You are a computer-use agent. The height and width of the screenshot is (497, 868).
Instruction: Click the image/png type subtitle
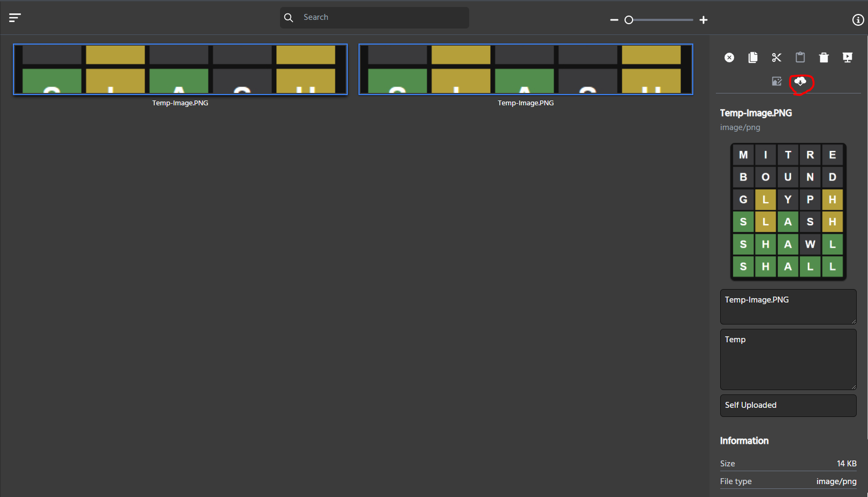pos(740,127)
